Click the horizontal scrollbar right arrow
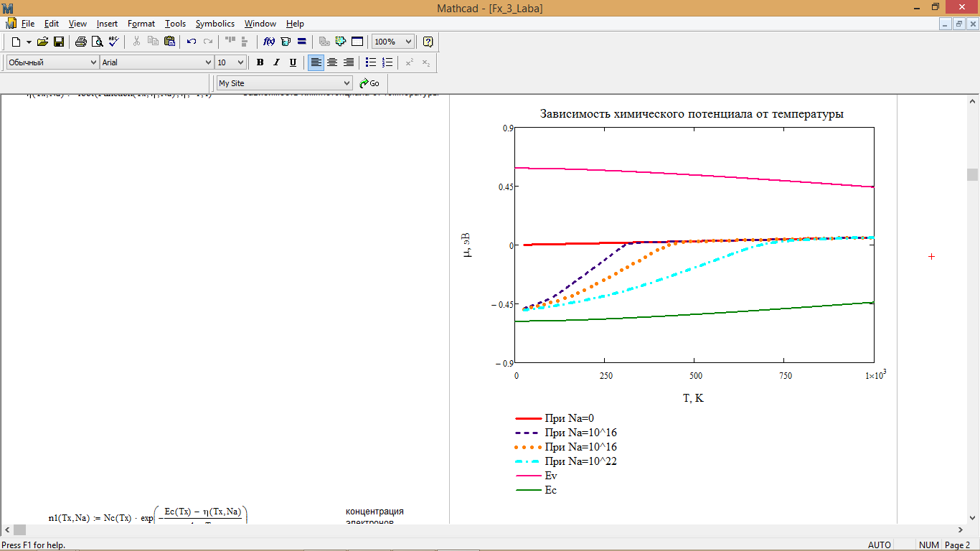This screenshot has height=551, width=980. click(960, 529)
